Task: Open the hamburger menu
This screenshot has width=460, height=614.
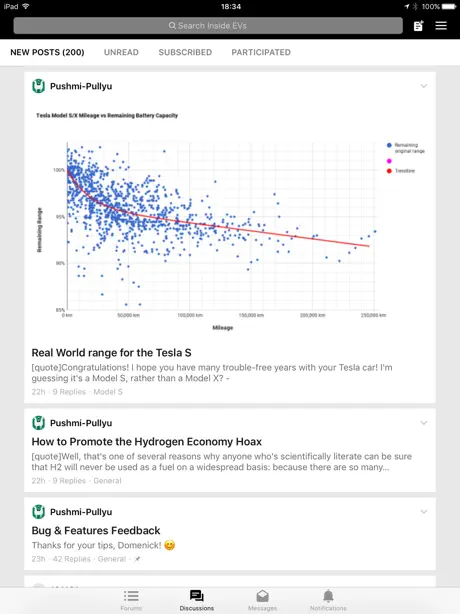Action: click(x=441, y=26)
